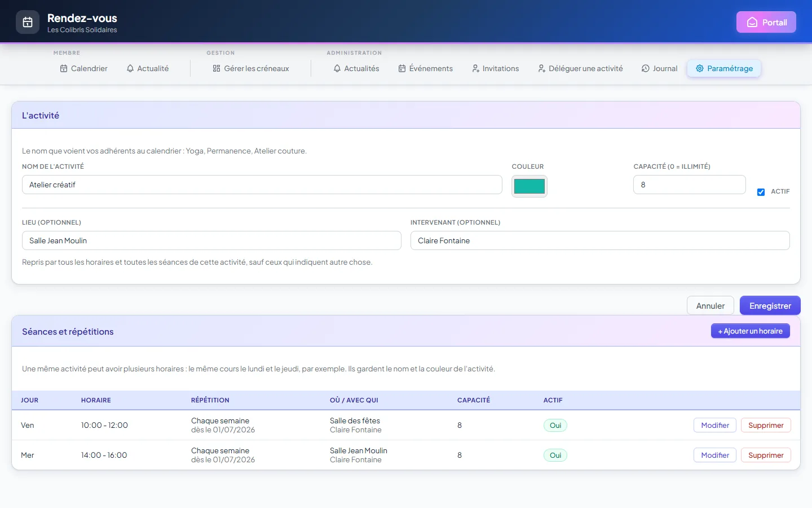This screenshot has width=812, height=508.
Task: Click the Portail button
Action: (x=766, y=23)
